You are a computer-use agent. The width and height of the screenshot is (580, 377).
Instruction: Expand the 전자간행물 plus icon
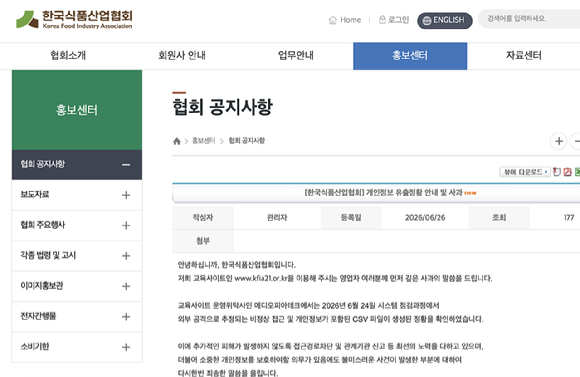coord(126,317)
